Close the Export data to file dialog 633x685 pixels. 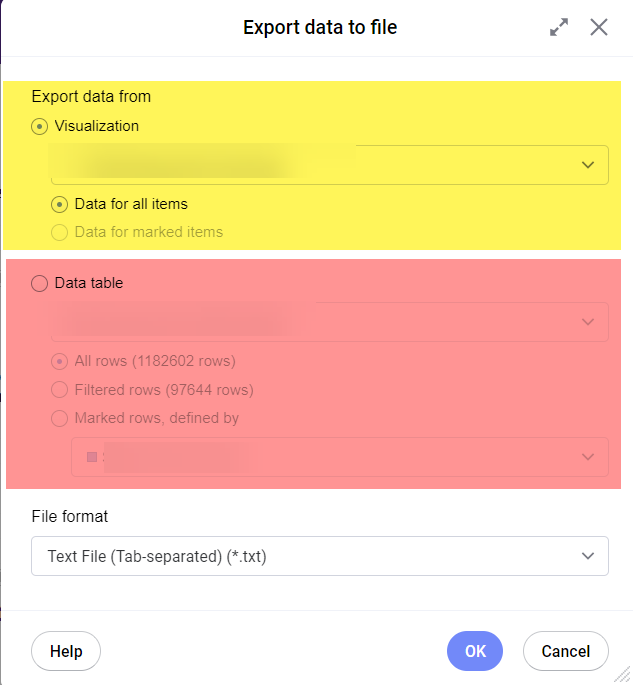point(599,28)
